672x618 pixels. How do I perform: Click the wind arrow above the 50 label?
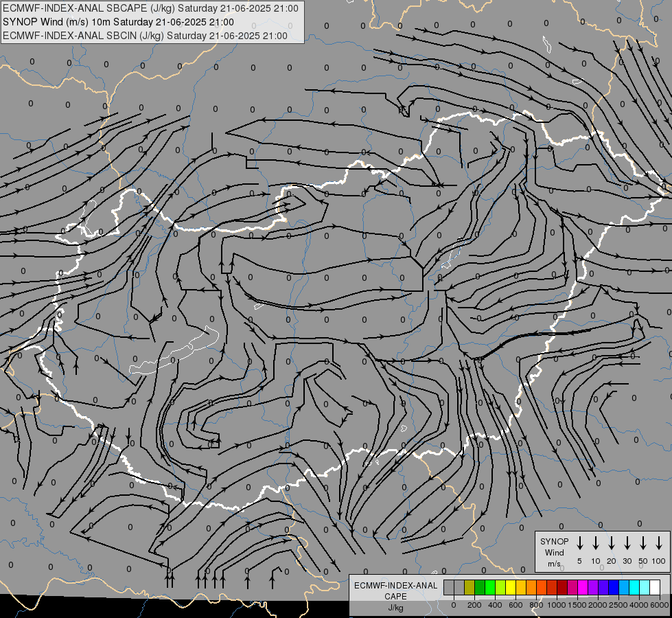click(643, 542)
